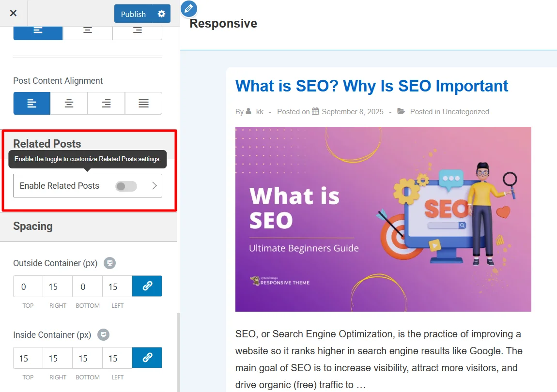
Task: Edit Inside Container right value field
Action: coord(58,358)
